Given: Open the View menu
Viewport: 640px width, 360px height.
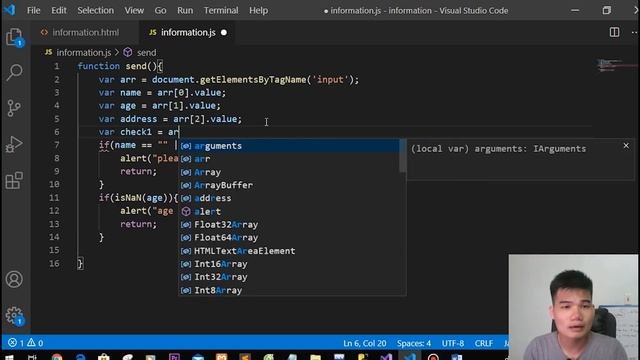Looking at the screenshot, I should [x=134, y=10].
